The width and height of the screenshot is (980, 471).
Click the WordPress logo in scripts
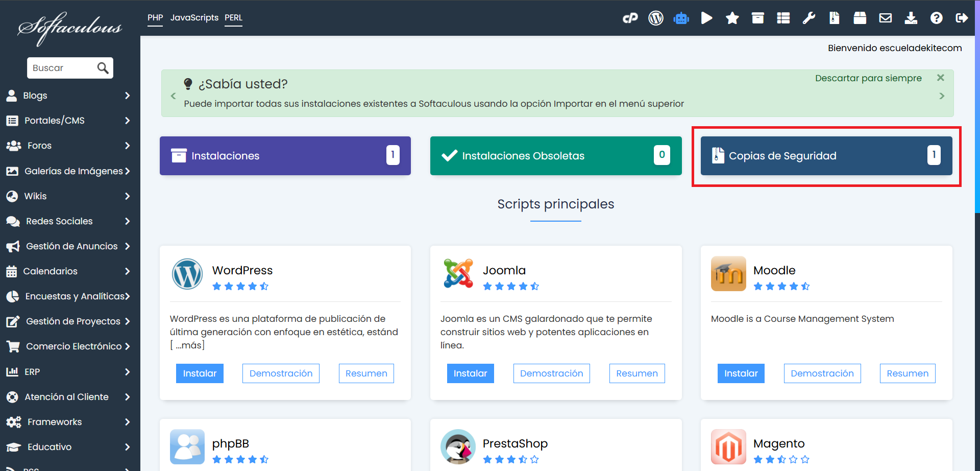click(x=187, y=274)
